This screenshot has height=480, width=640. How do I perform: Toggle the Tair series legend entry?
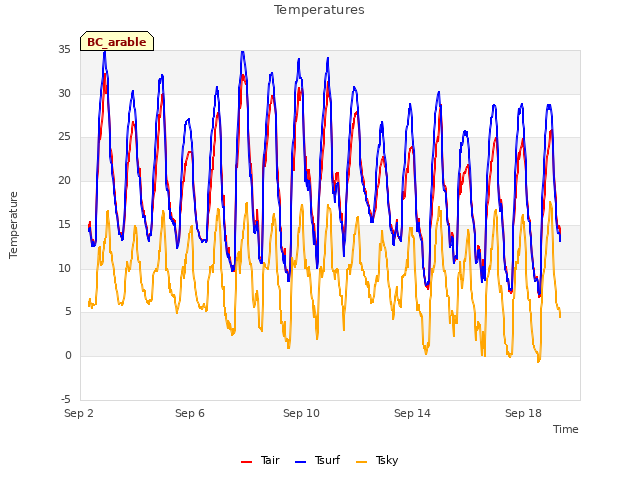(260, 460)
